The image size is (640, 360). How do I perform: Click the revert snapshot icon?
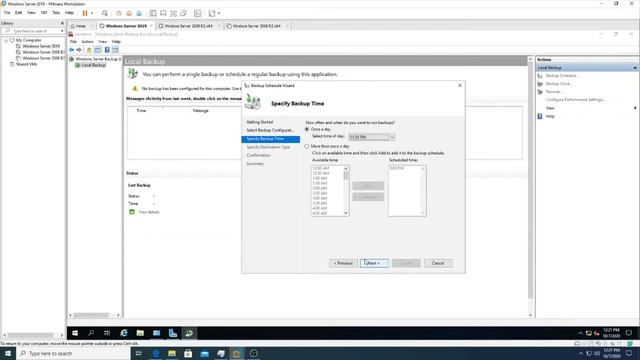coord(129,13)
